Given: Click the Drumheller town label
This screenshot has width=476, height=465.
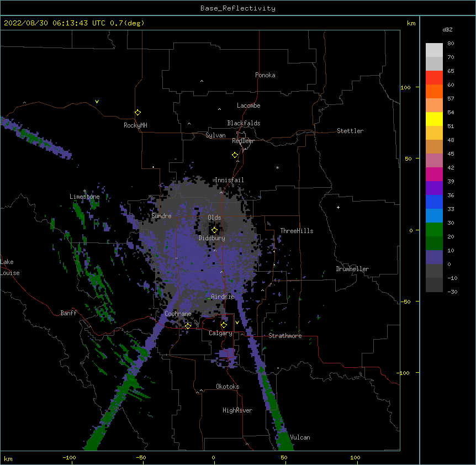Looking at the screenshot, I should (x=352, y=269).
